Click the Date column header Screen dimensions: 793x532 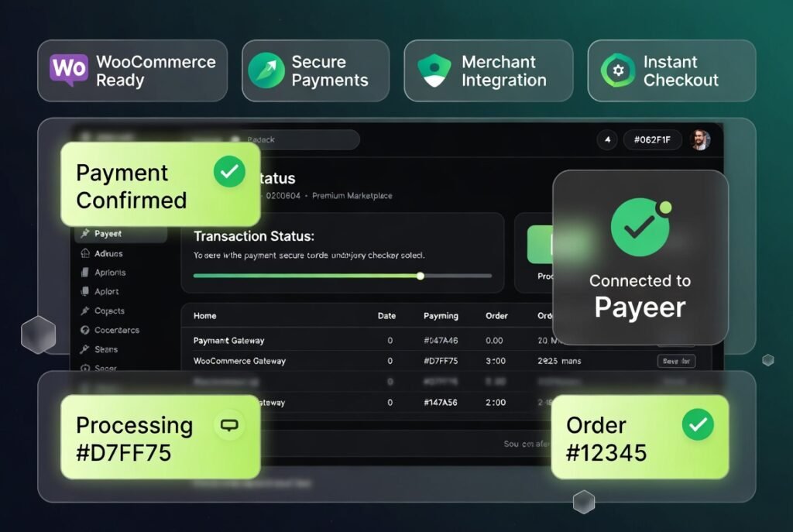pyautogui.click(x=386, y=315)
